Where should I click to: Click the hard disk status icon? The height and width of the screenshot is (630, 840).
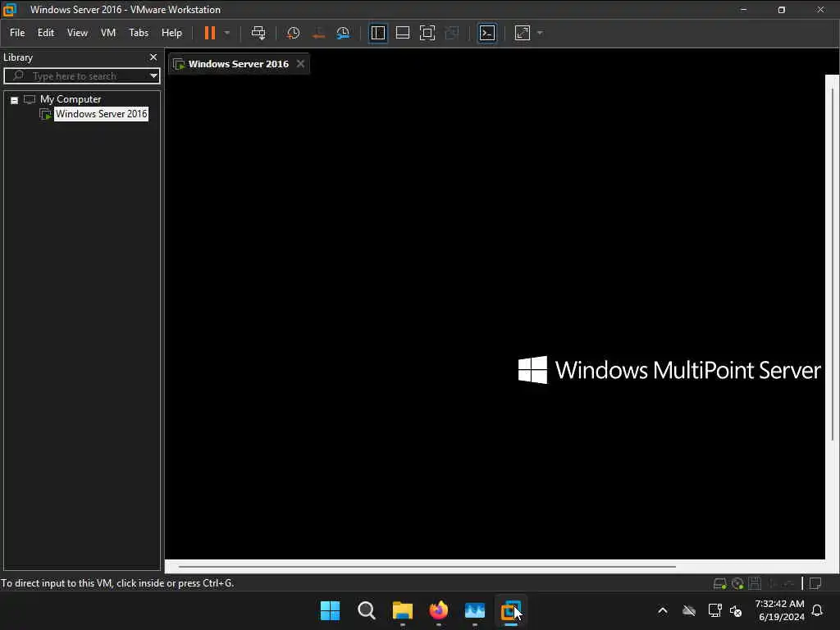click(720, 583)
